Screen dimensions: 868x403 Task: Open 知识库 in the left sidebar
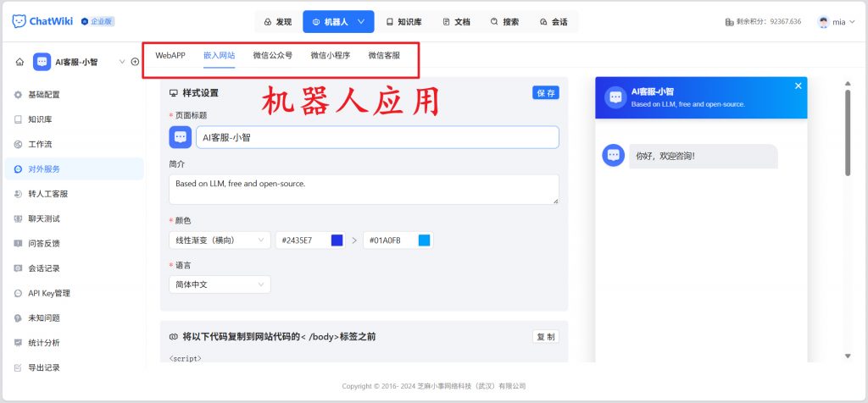(x=40, y=119)
